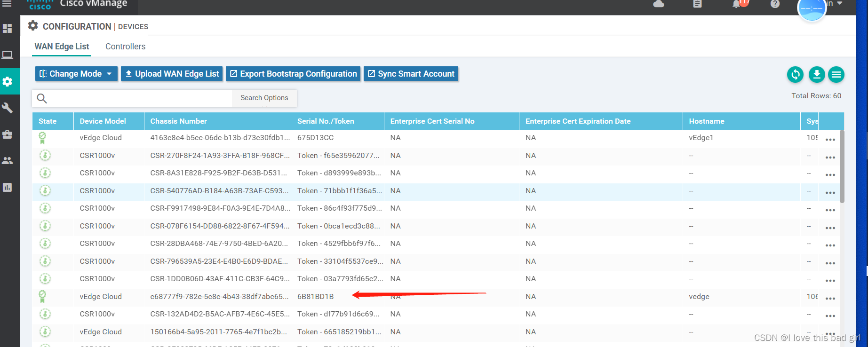Viewport: 868px width, 347px height.
Task: Open the Maintenance briefcase sidebar icon
Action: pos(7,134)
